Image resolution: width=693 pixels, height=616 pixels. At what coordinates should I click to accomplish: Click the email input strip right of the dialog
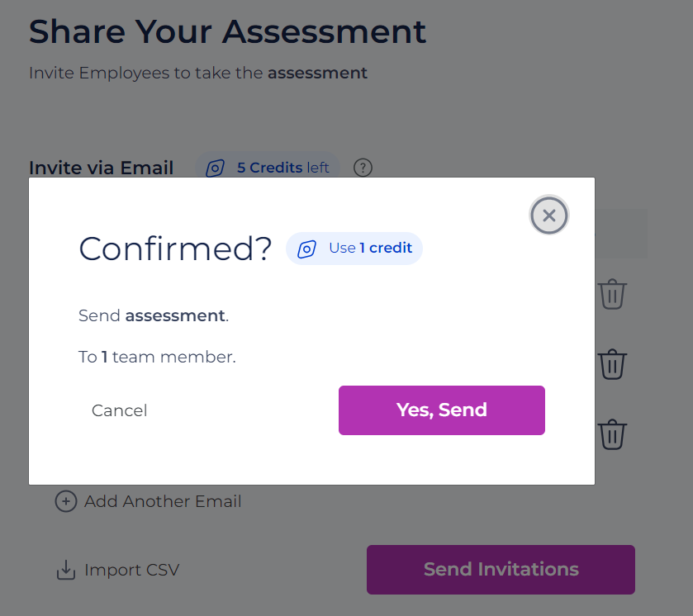[x=621, y=233]
